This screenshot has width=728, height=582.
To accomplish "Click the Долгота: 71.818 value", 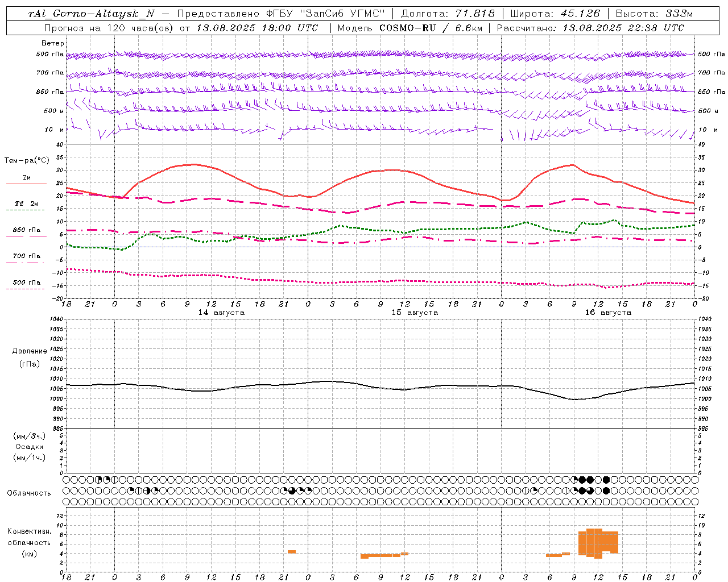I will pyautogui.click(x=448, y=14).
